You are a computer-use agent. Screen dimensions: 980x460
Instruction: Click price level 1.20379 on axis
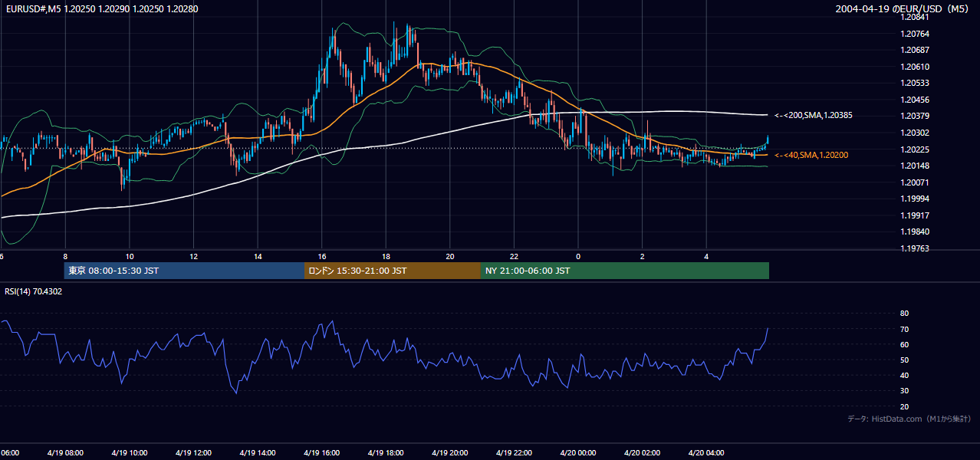916,117
